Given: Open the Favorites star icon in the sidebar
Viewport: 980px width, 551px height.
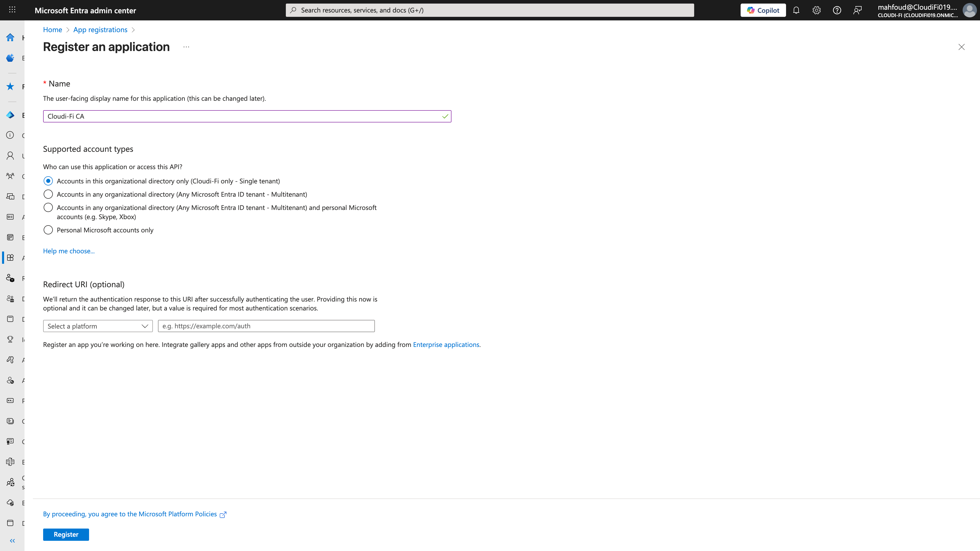Looking at the screenshot, I should pos(10,86).
